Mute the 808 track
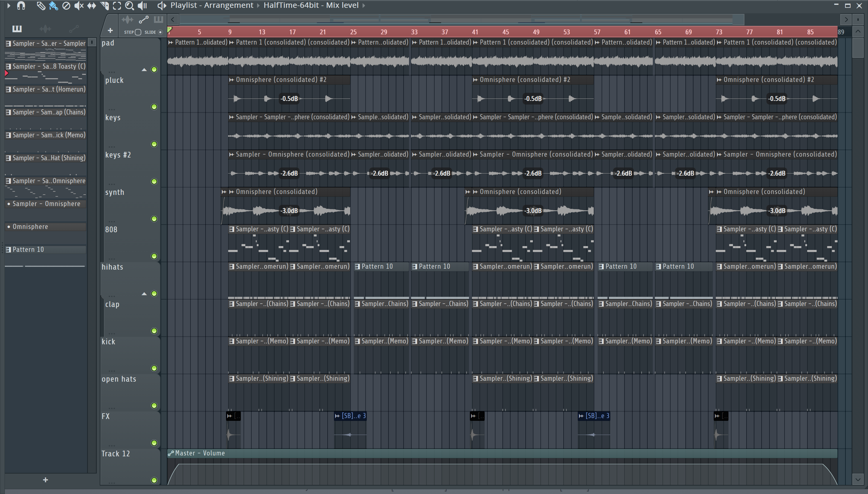 154,256
